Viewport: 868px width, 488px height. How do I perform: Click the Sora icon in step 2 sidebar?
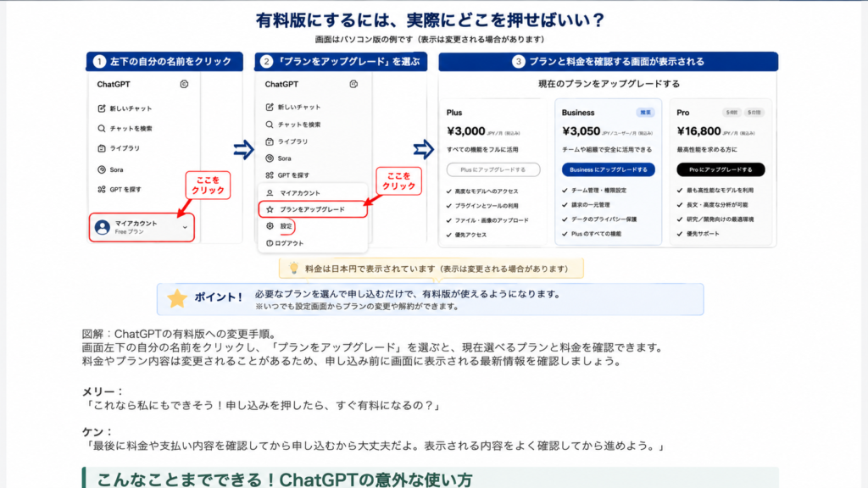pos(270,158)
